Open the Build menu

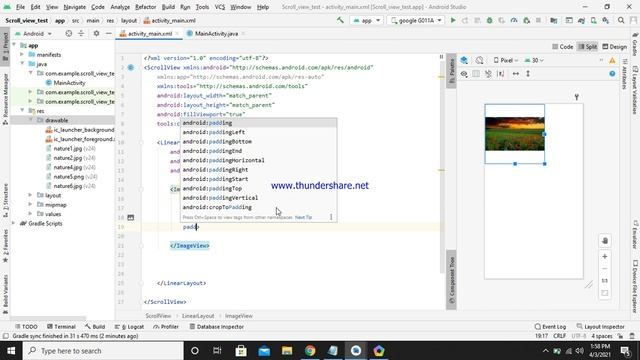click(x=168, y=7)
